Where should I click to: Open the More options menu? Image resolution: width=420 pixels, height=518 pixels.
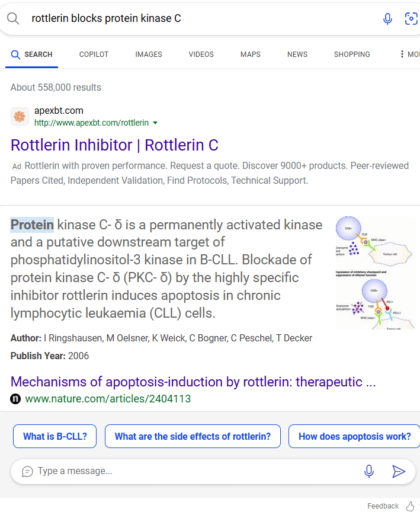click(409, 54)
